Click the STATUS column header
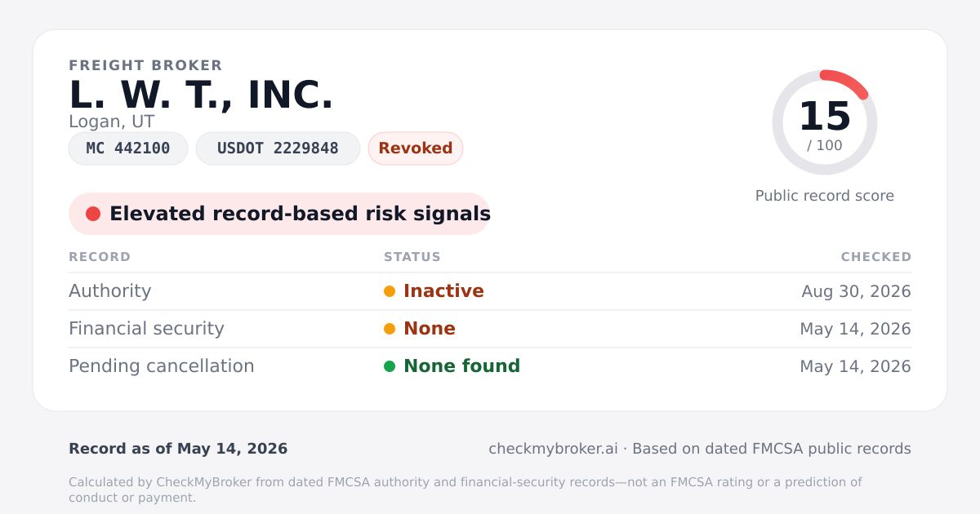Screen dimensions: 980x514 (412, 257)
